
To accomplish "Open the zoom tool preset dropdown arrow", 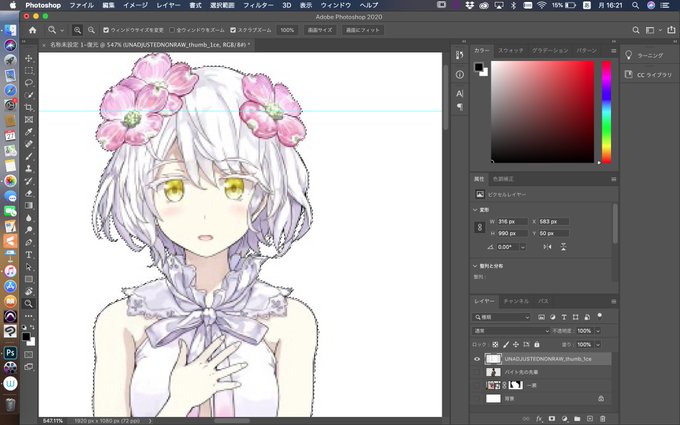I will [62, 30].
